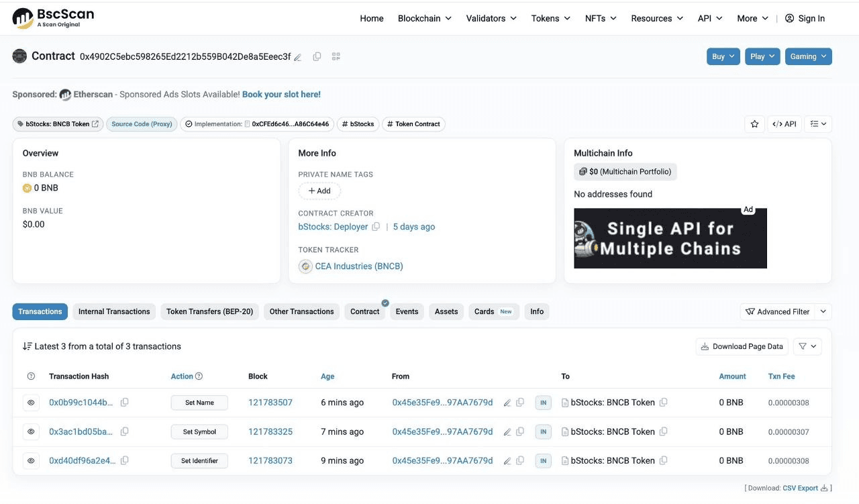Expand the Validators menu
The width and height of the screenshot is (859, 504).
491,18
